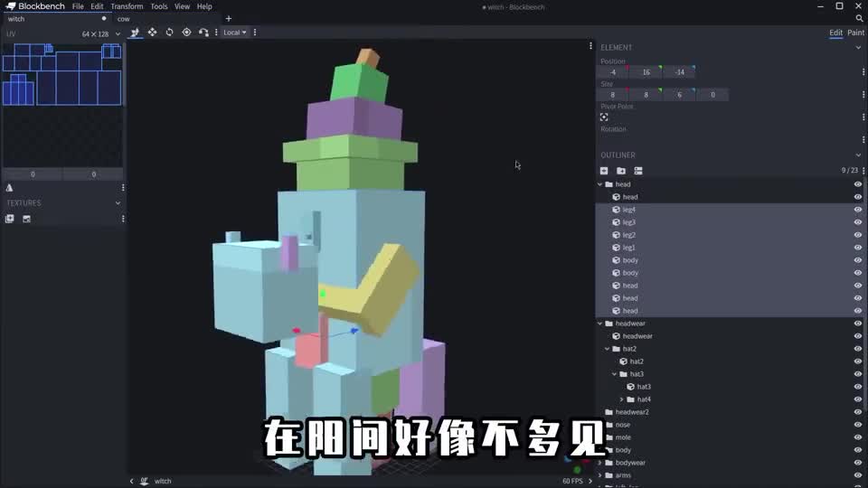Viewport: 868px width, 488px height.
Task: Open the Tools menu
Action: pos(159,6)
